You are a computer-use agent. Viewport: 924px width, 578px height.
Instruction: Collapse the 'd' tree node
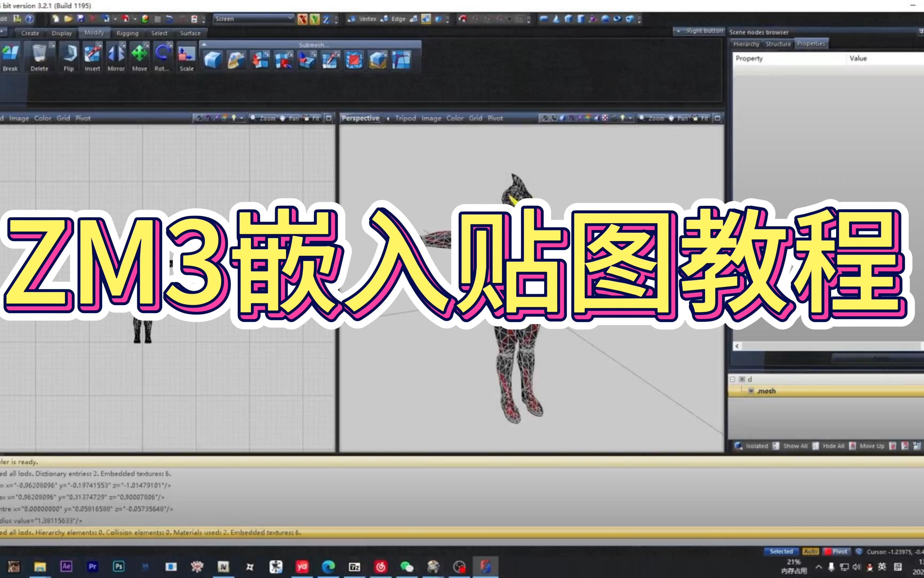coord(732,379)
